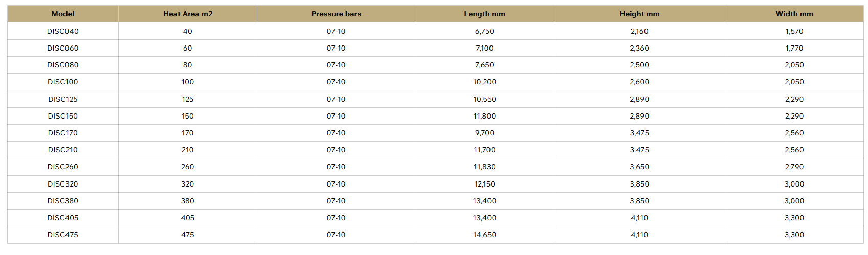Click the heat area value 170
Viewport: 868px width, 255px height.
tap(188, 133)
